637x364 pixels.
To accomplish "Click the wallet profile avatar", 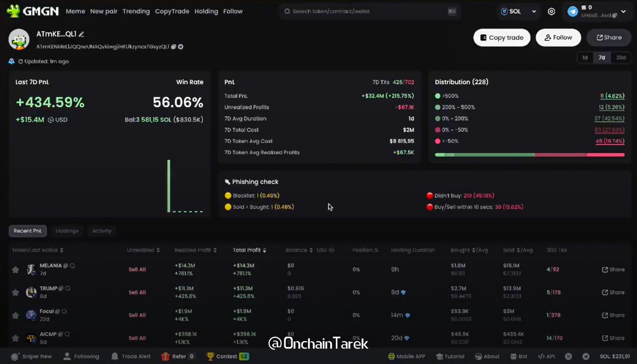I will coord(19,39).
